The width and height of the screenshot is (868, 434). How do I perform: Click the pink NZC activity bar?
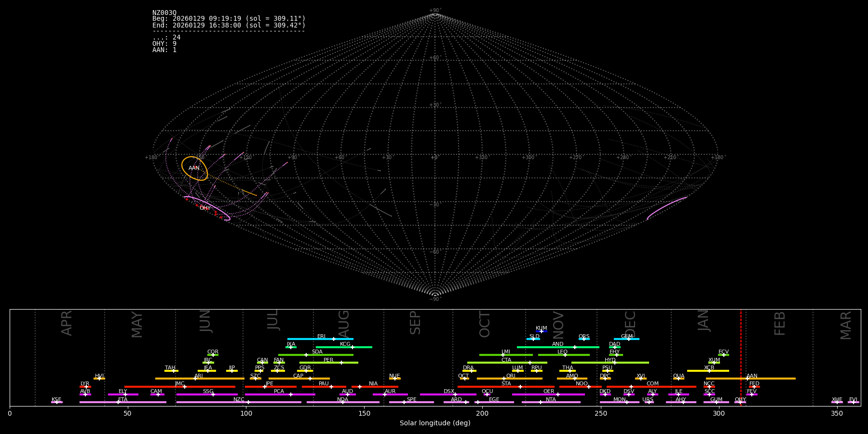(239, 402)
